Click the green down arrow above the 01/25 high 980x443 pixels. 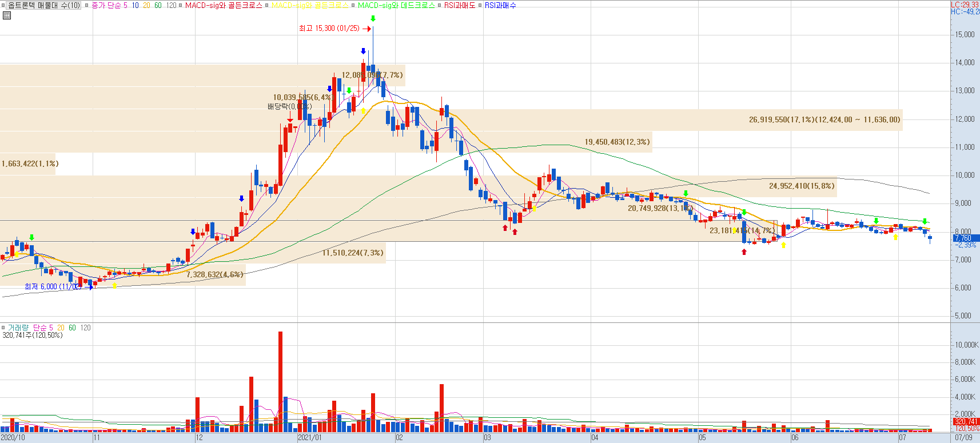click(x=373, y=18)
